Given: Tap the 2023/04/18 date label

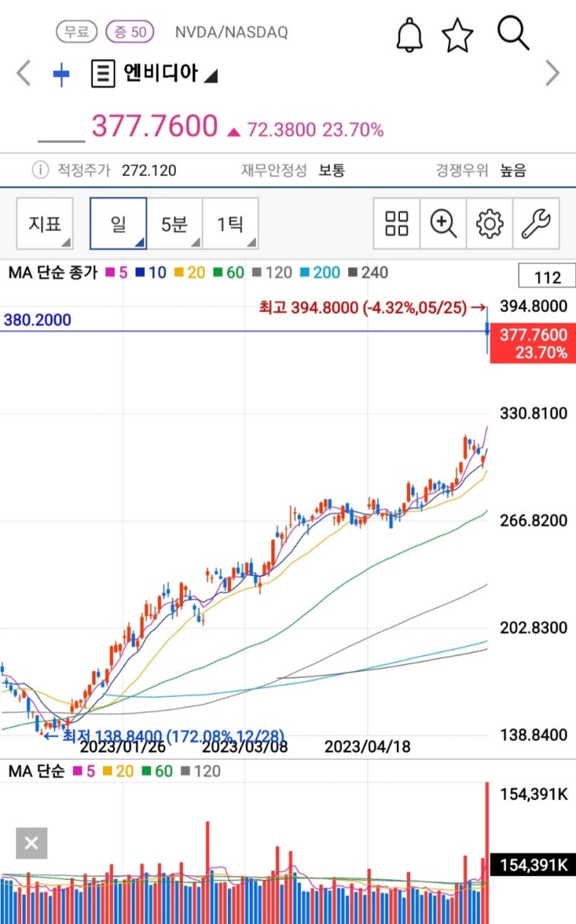Looking at the screenshot, I should (367, 746).
